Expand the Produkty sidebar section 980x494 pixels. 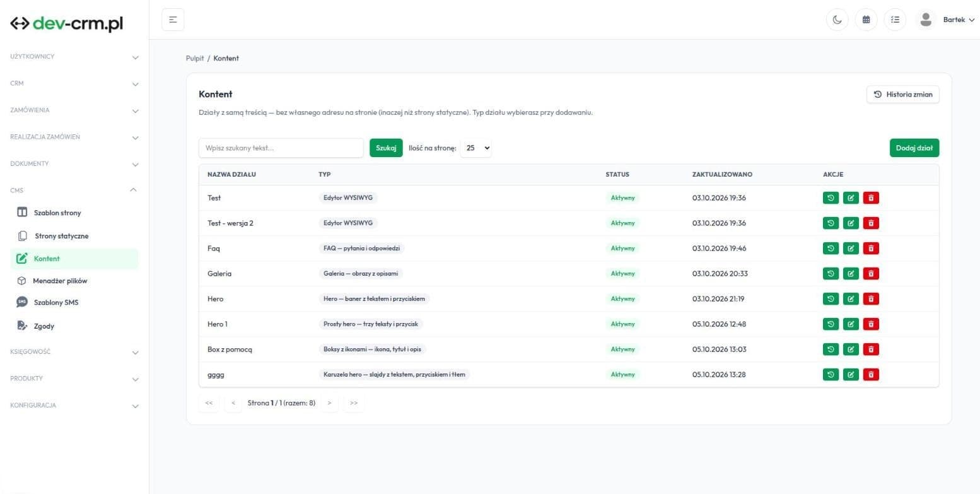pyautogui.click(x=74, y=379)
